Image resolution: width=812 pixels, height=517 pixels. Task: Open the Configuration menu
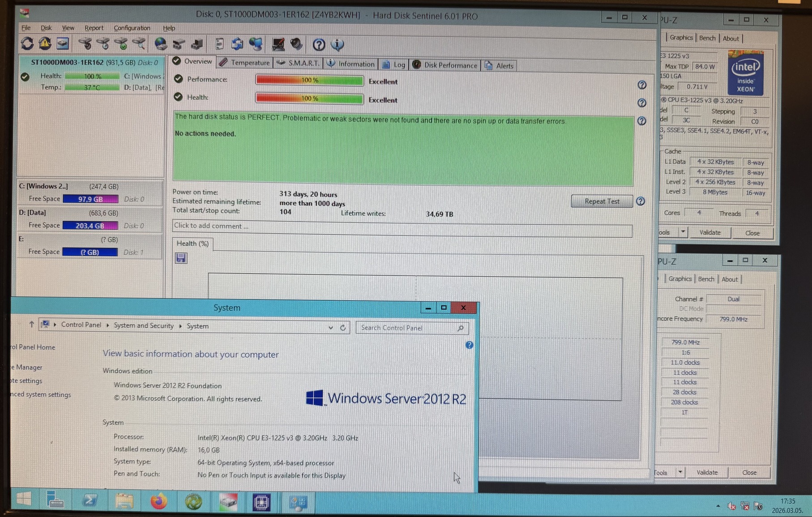132,28
